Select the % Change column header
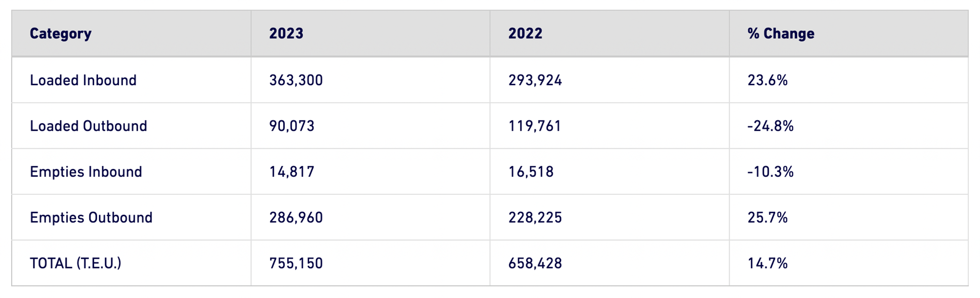 click(x=781, y=33)
